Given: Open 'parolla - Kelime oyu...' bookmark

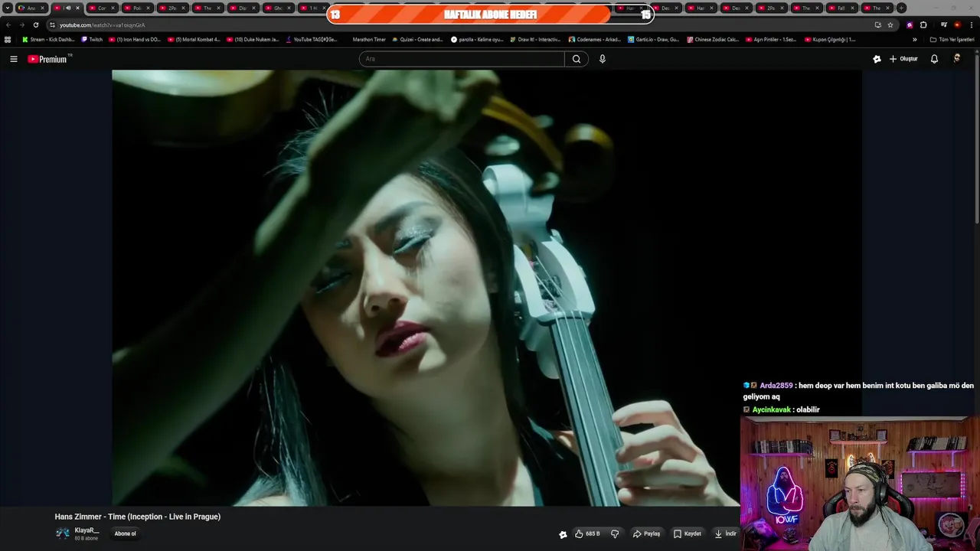Looking at the screenshot, I should 478,40.
